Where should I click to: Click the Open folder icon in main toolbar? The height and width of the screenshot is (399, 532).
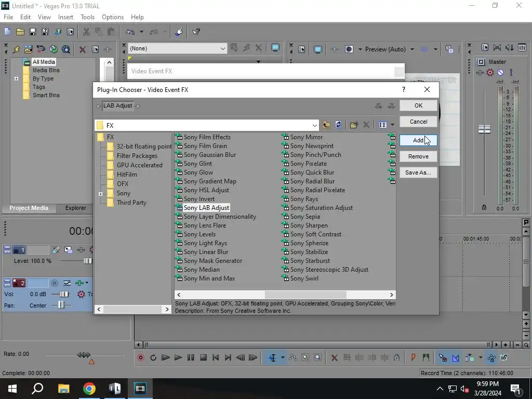[20, 32]
